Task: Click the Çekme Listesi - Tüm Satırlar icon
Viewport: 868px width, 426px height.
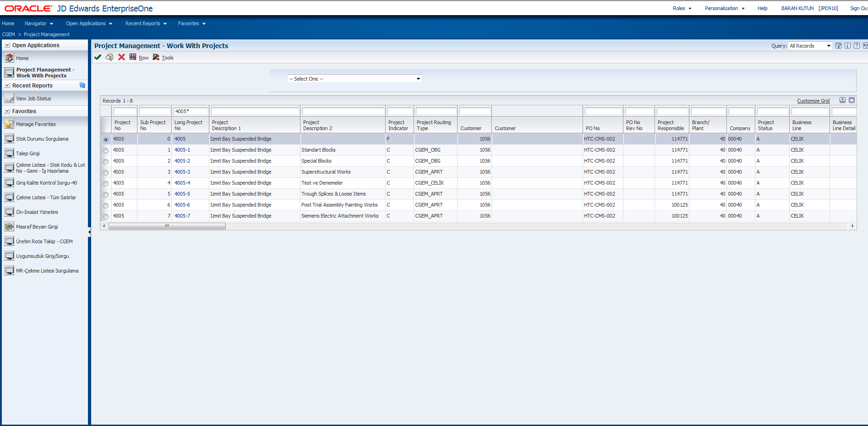Action: point(9,197)
